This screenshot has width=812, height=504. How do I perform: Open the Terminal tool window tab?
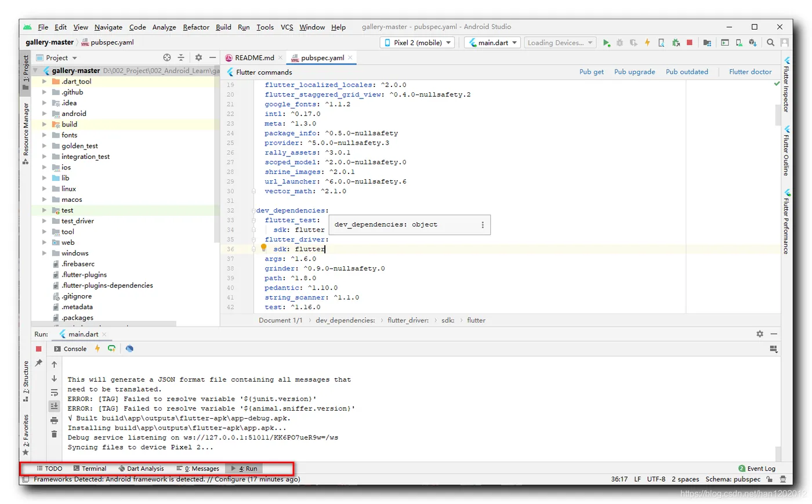90,468
